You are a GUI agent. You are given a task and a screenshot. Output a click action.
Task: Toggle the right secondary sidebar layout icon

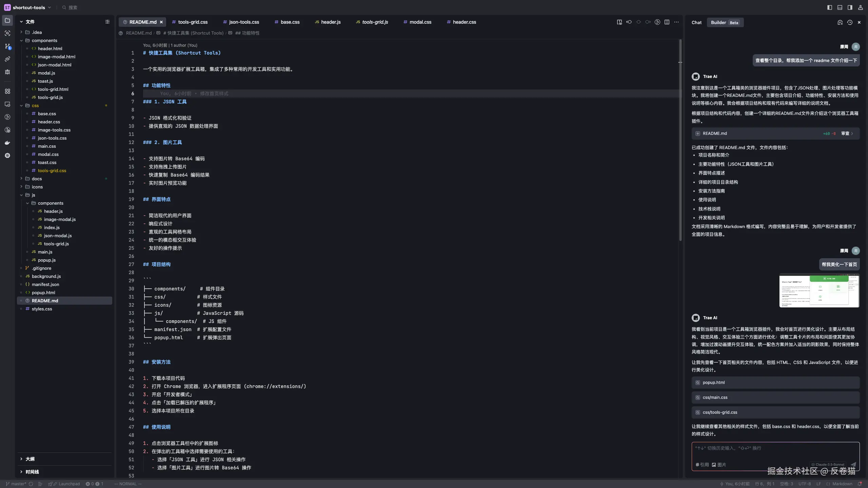[850, 7]
